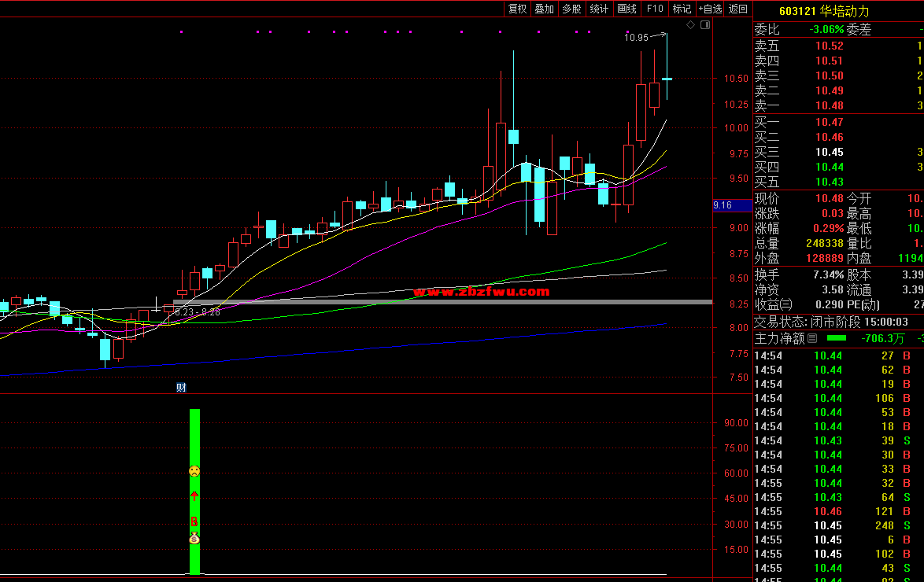Click the 10.95 high price label
The width and height of the screenshot is (924, 582).
[x=636, y=38]
